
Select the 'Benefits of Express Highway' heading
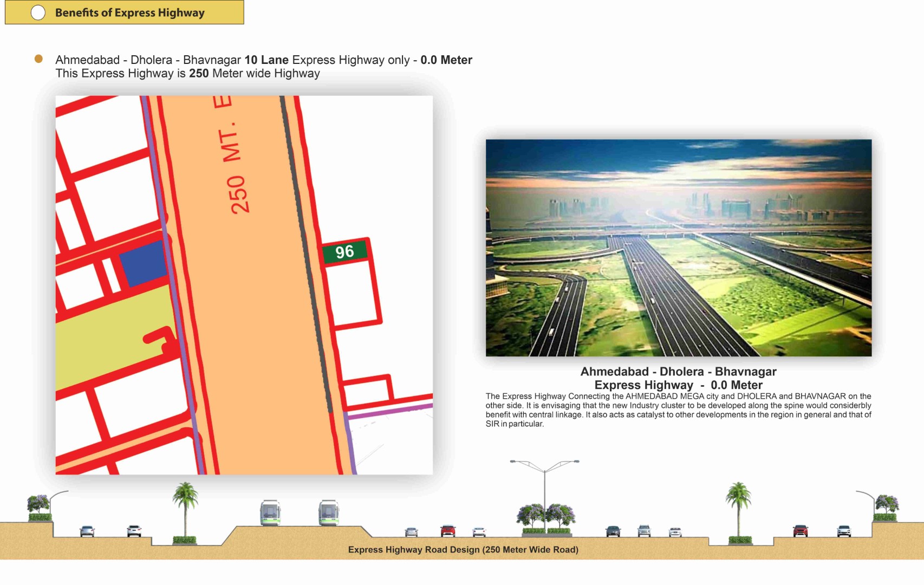129,12
